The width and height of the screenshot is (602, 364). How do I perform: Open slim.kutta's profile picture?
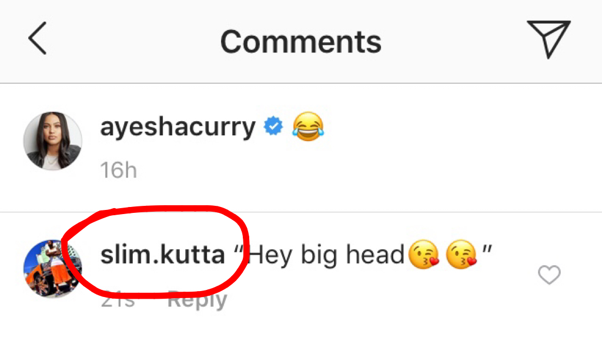pos(52,269)
